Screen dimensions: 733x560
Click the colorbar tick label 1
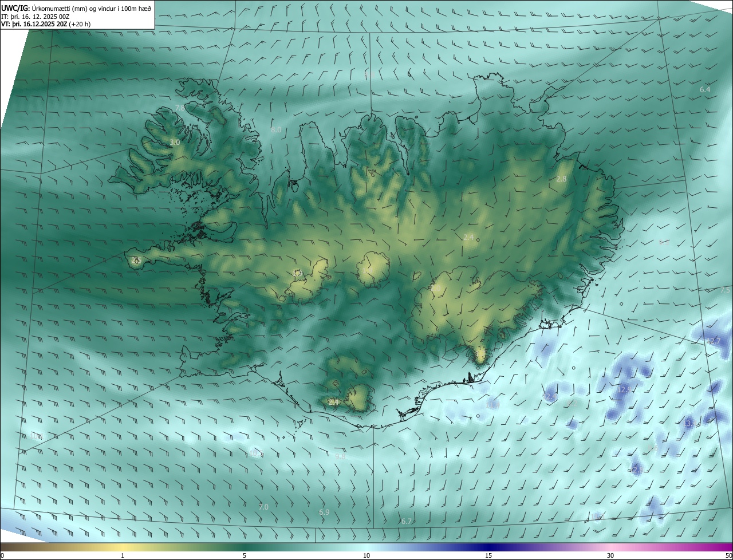pos(123,555)
